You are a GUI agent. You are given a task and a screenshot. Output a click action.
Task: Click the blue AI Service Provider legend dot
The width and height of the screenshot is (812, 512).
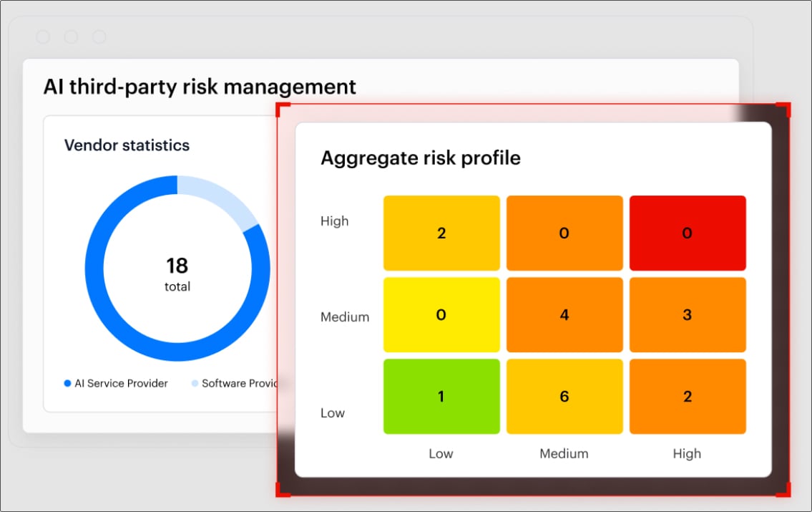click(66, 383)
